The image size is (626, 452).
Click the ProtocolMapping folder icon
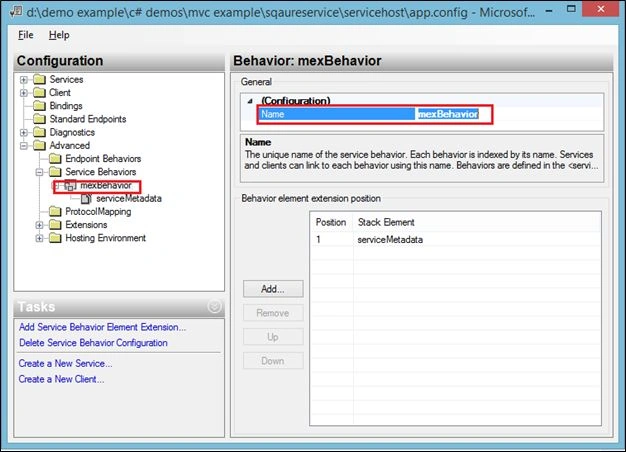pyautogui.click(x=55, y=211)
